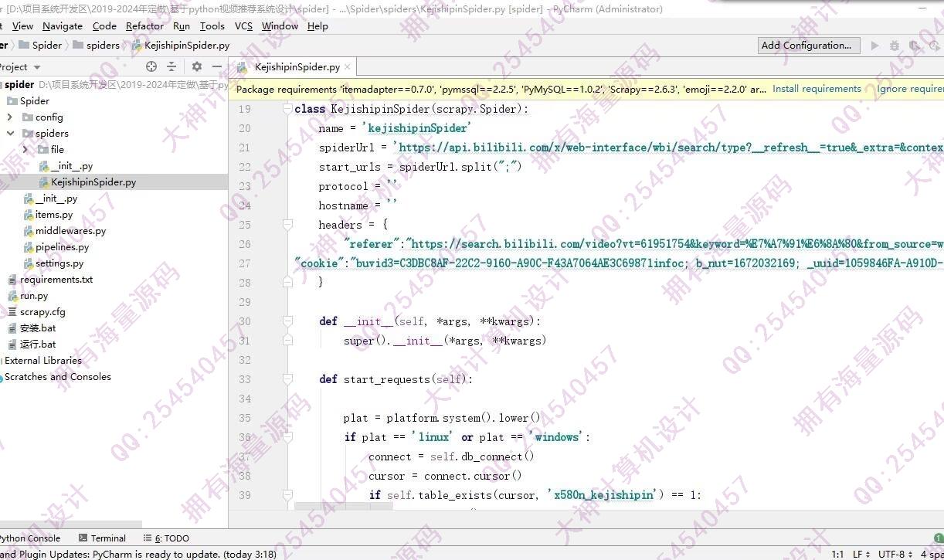Click the Select Opened File locate icon
The width and height of the screenshot is (944, 560).
point(151,67)
